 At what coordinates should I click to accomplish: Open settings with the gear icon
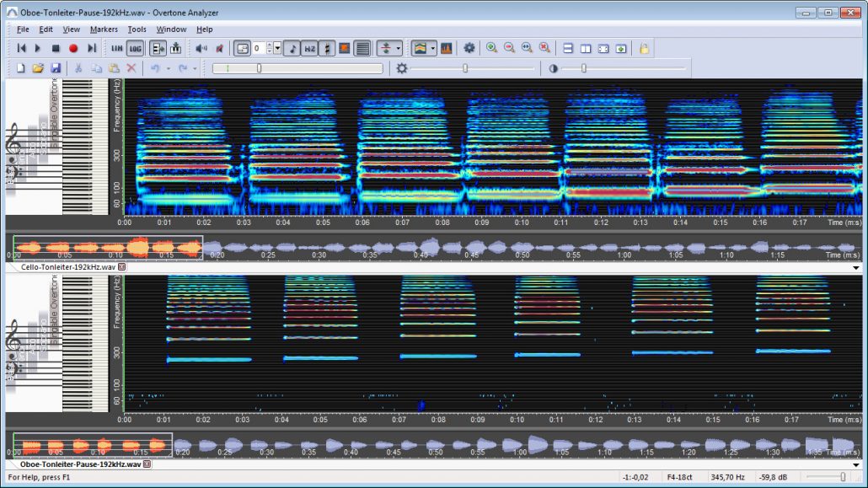(x=469, y=48)
